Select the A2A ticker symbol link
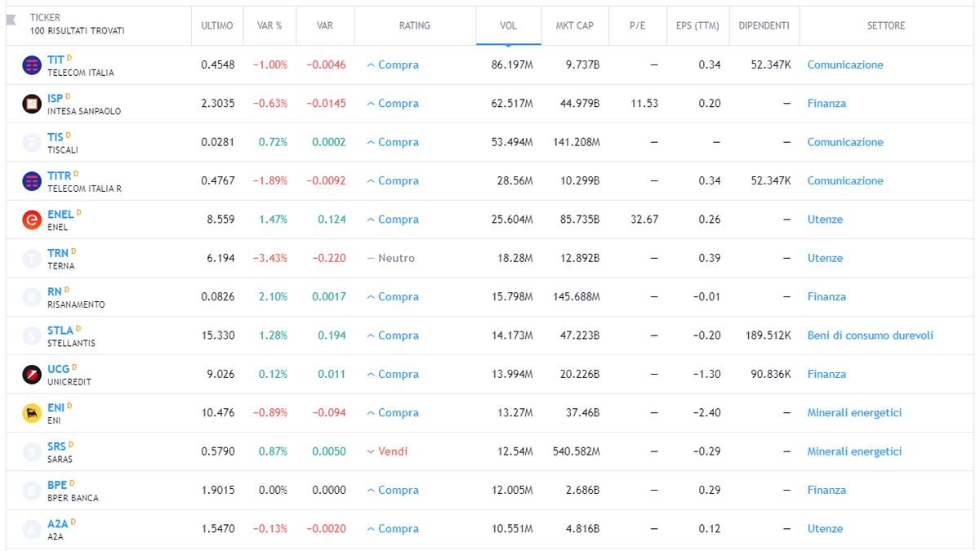Image resolution: width=980 pixels, height=551 pixels. click(58, 524)
